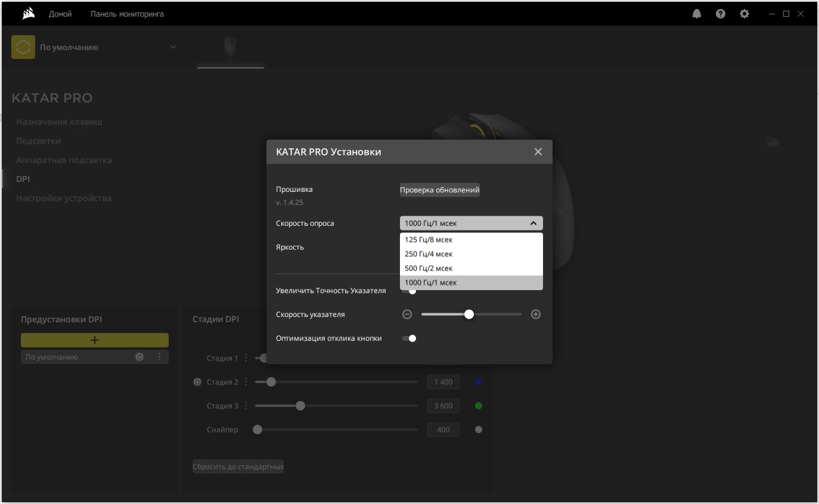Expand the По умолчанию profile dropdown
The width and height of the screenshot is (819, 504).
tap(173, 47)
